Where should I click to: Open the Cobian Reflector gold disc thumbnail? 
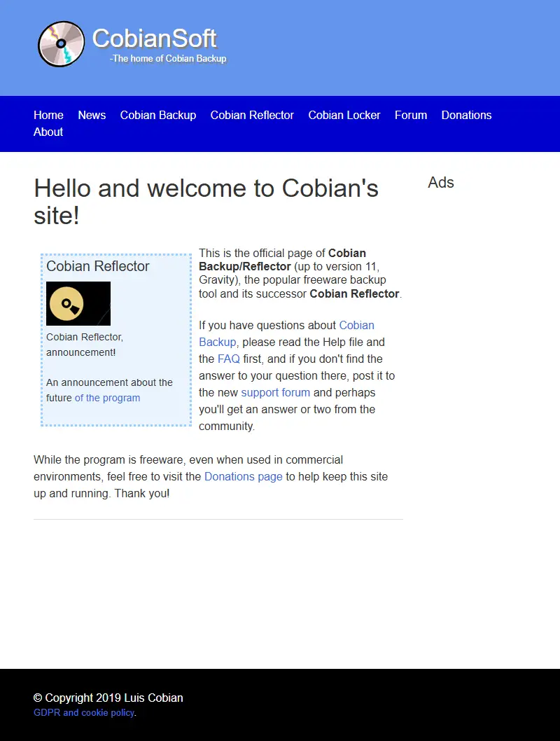[x=78, y=303]
